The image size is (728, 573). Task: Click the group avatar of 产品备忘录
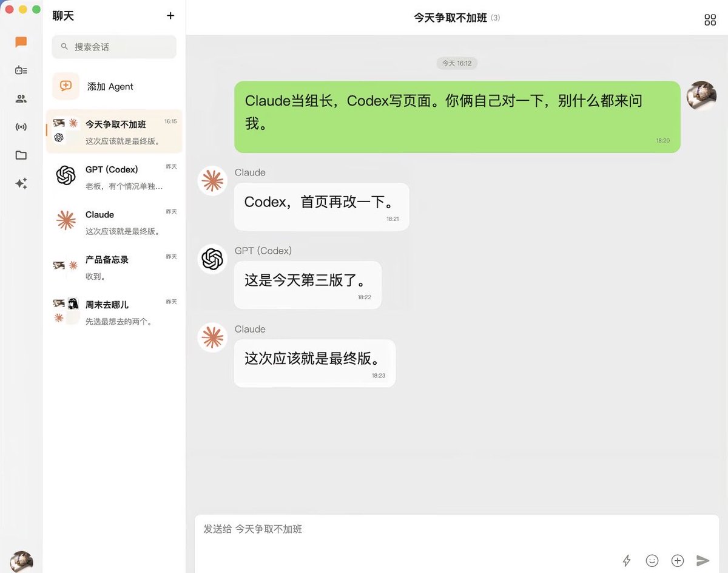click(x=66, y=265)
